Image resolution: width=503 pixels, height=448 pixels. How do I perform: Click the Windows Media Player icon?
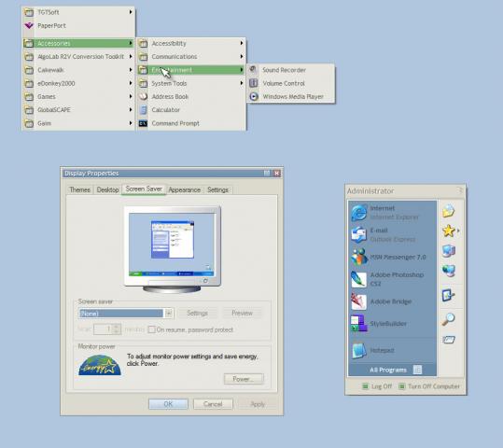(254, 96)
